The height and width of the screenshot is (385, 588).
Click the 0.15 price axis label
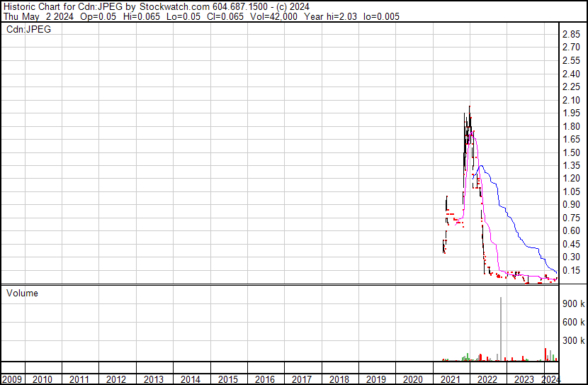click(x=571, y=270)
